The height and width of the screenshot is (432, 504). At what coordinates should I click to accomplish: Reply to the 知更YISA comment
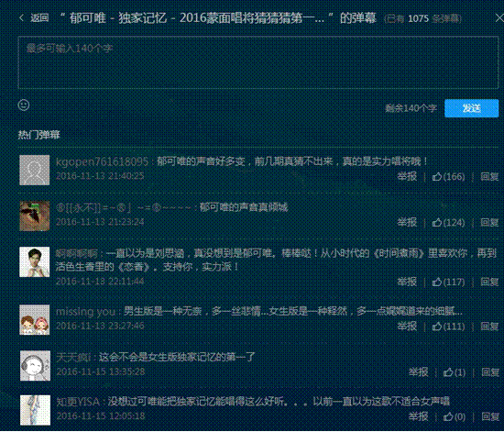coord(490,417)
